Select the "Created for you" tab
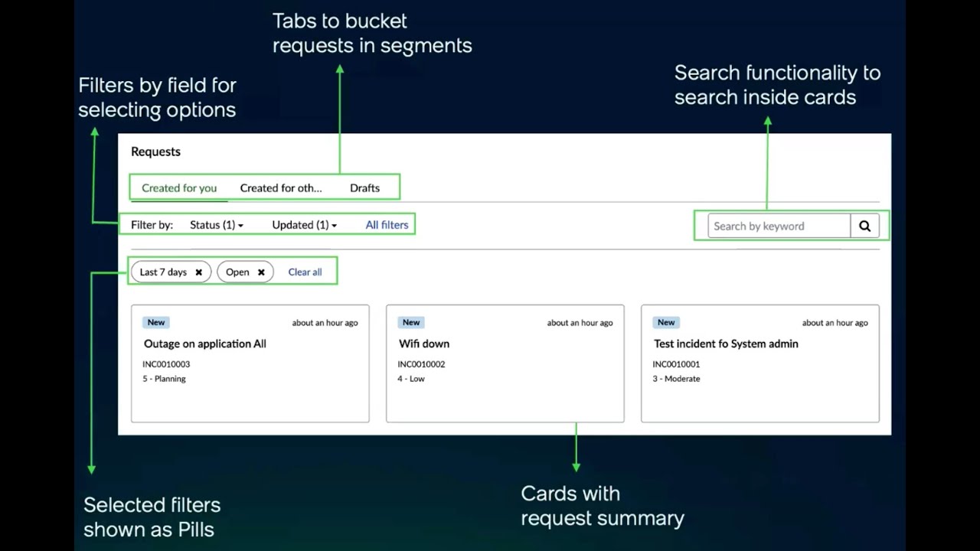Screen dimensions: 980x551 pos(179,187)
